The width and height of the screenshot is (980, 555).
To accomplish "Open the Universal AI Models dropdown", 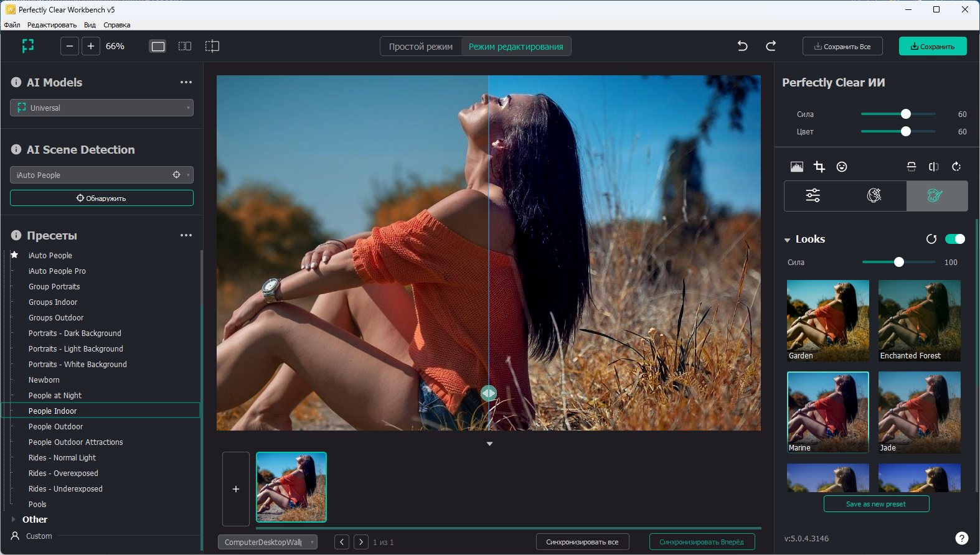I will (102, 108).
